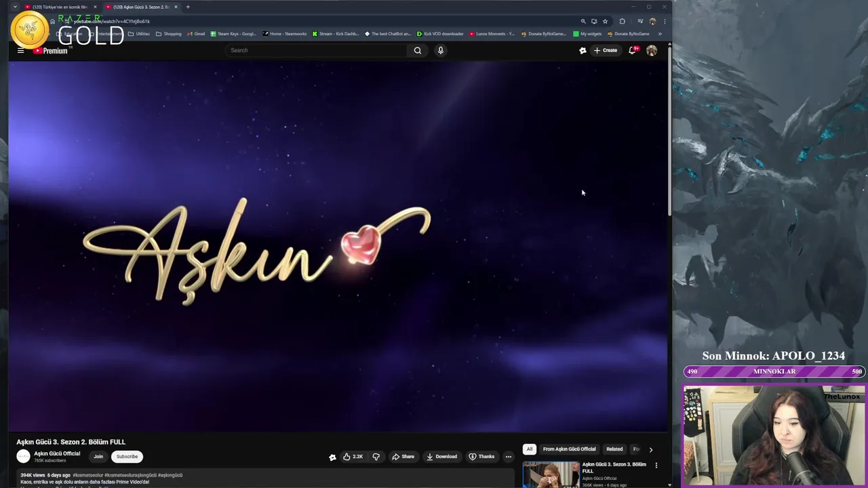Open options menu for recommended video
This screenshot has height=488, width=868.
pyautogui.click(x=656, y=465)
